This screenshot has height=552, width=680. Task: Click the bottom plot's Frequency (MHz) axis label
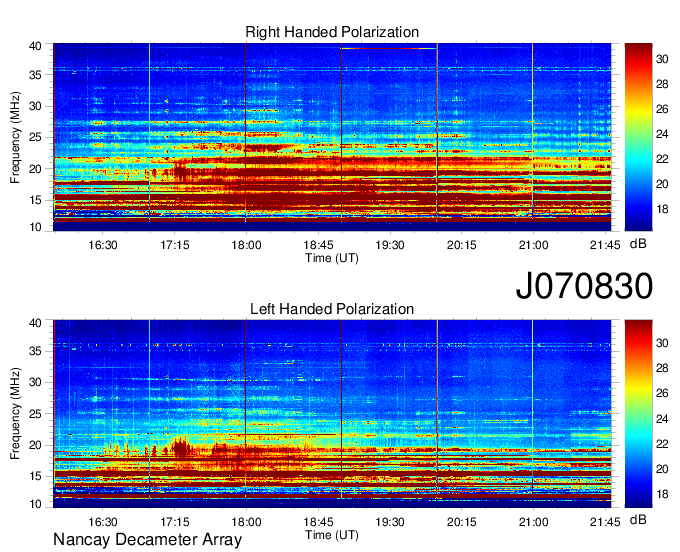click(15, 414)
